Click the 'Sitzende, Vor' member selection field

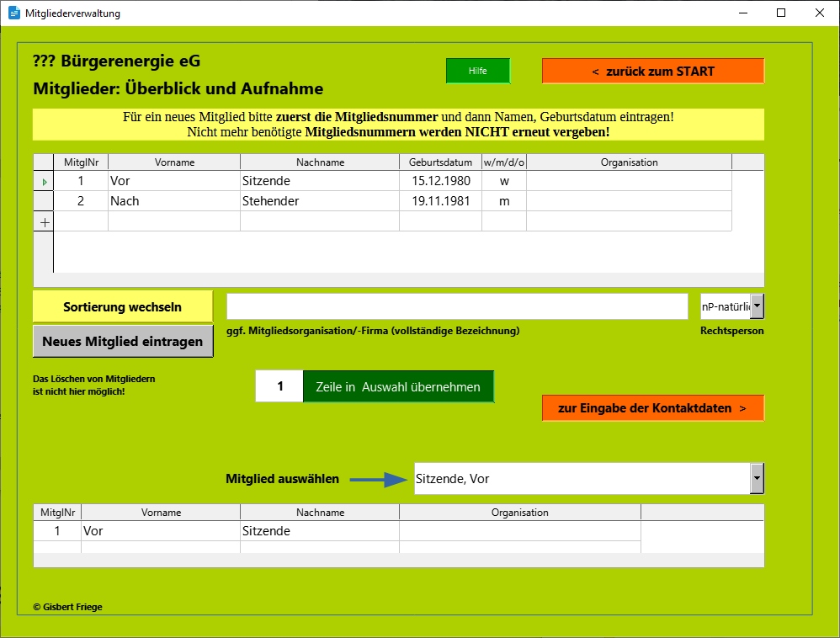(x=582, y=478)
